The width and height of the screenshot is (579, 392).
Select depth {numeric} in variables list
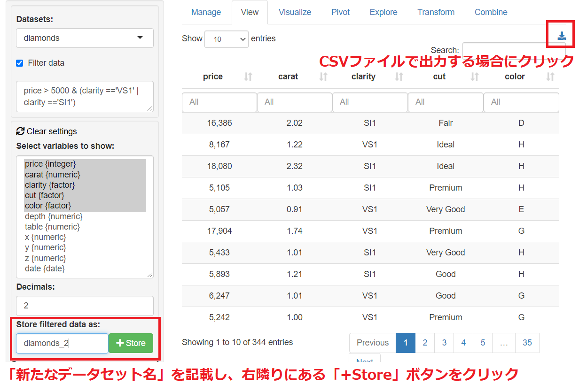pos(54,216)
